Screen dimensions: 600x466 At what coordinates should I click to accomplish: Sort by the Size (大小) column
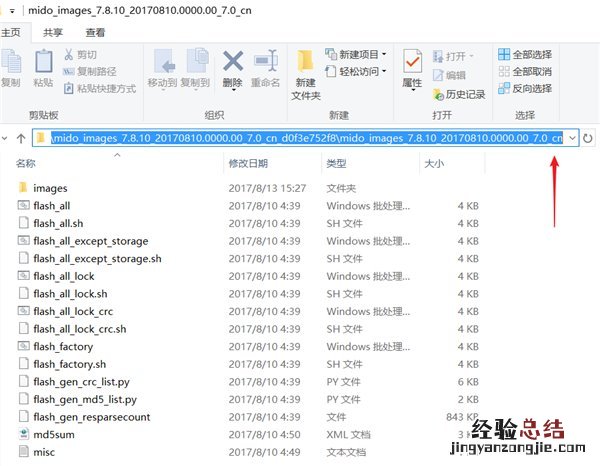tap(434, 163)
